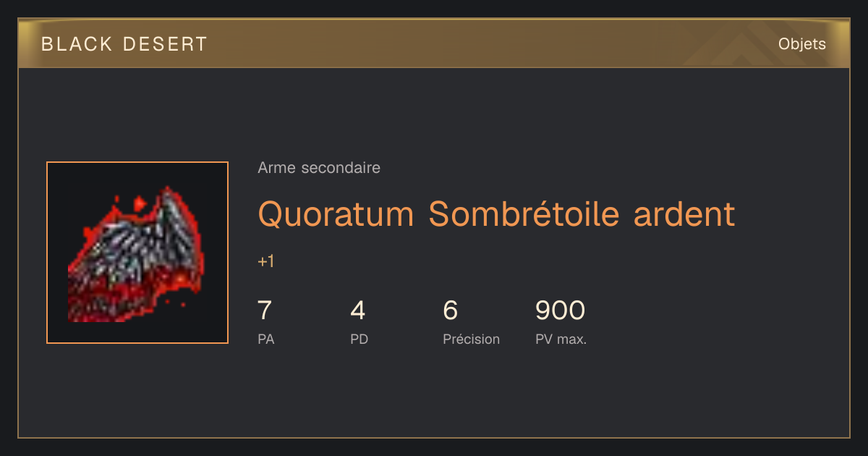The image size is (868, 456).
Task: Select the PV max. stat label
Action: coord(561,339)
